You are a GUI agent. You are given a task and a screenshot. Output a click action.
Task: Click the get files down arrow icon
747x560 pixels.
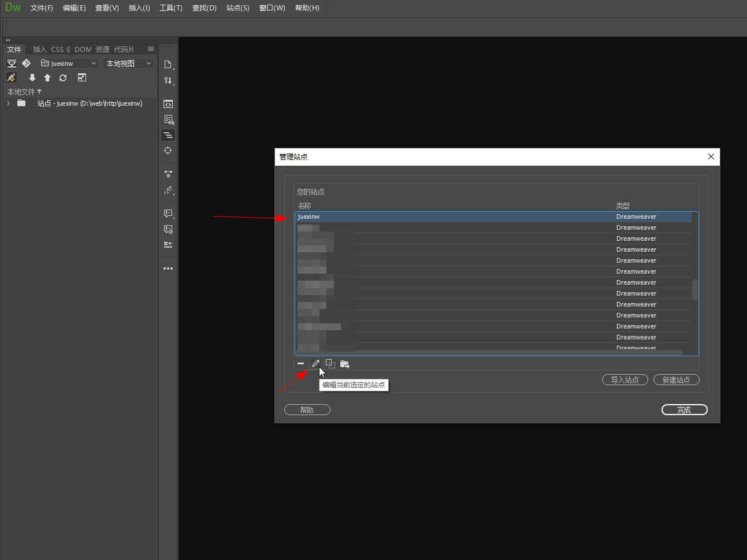pyautogui.click(x=32, y=77)
